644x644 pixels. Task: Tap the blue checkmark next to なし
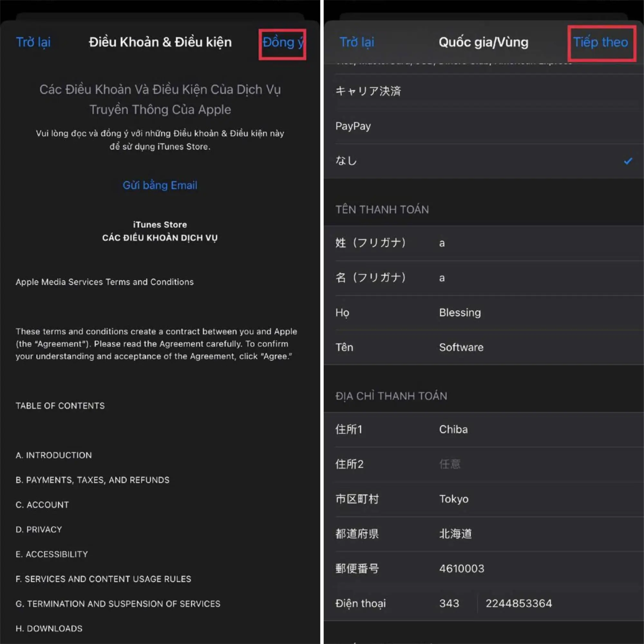(x=628, y=161)
